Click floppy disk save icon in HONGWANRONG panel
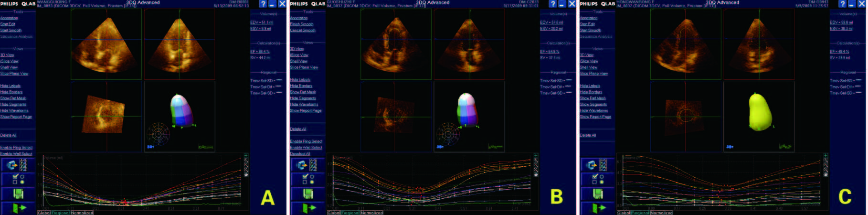The height and width of the screenshot is (215, 868). click(597, 193)
